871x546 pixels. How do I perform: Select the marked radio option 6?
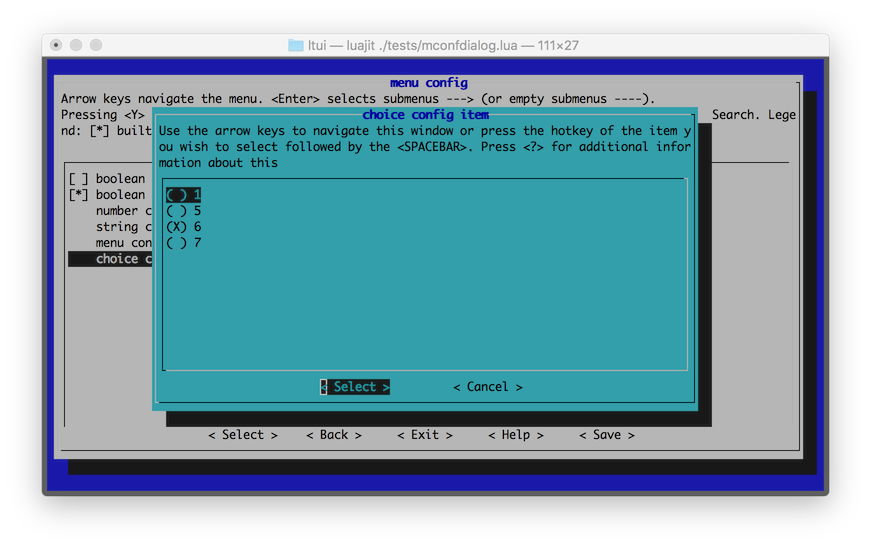(x=183, y=227)
